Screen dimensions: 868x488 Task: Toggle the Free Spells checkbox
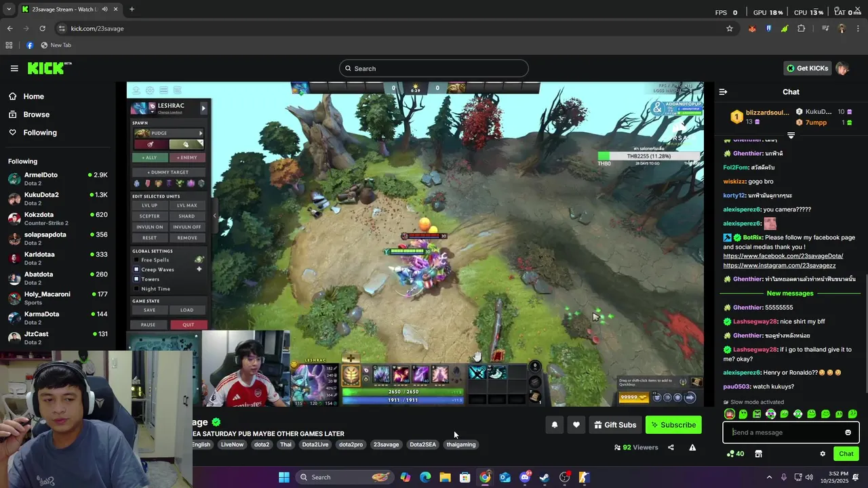point(136,260)
